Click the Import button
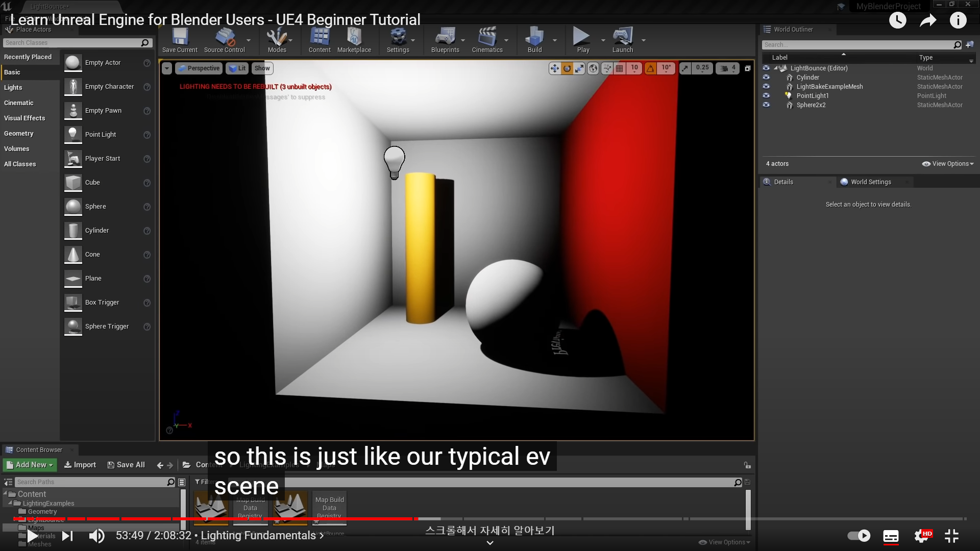Viewport: 980px width, 551px height. click(x=80, y=465)
